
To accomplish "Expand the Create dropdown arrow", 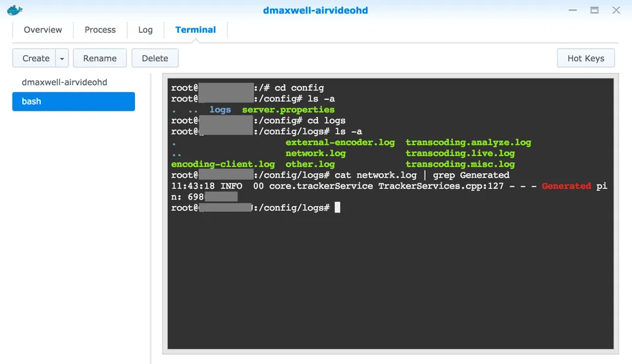I will click(x=62, y=59).
